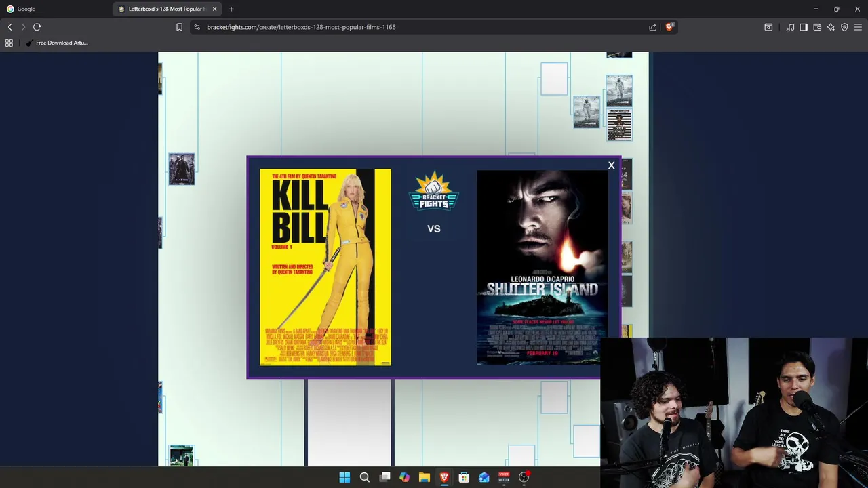Switch to the Google tab
The width and height of the screenshot is (868, 488).
(x=54, y=9)
